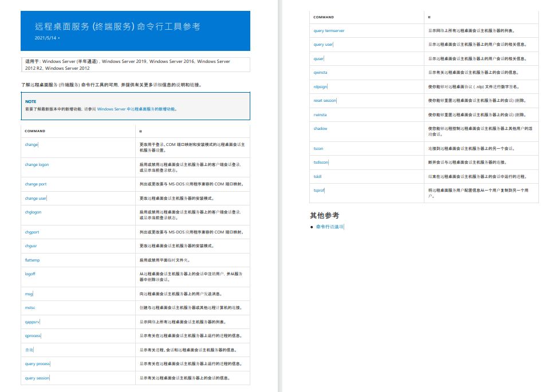Open the logoff command link

coord(30,274)
